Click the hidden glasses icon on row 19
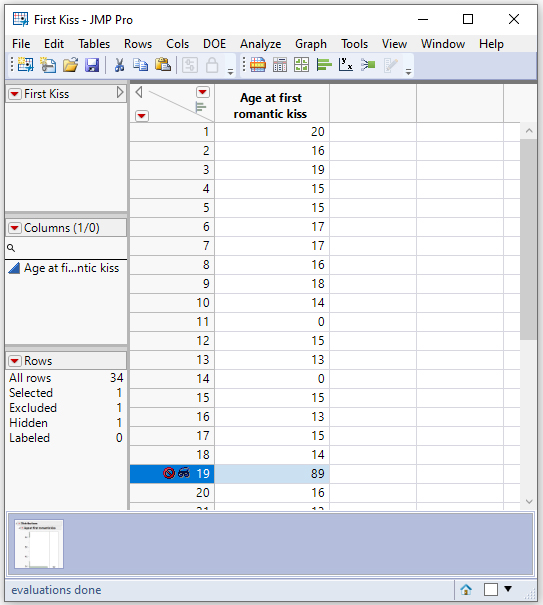 click(184, 473)
